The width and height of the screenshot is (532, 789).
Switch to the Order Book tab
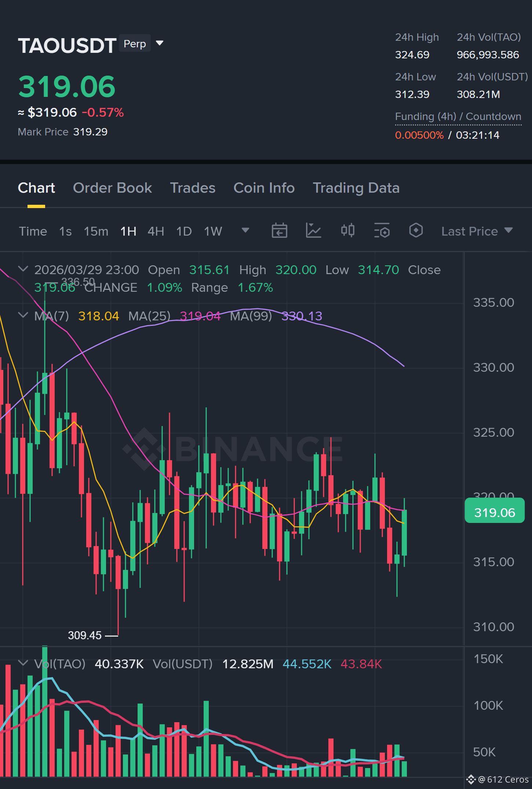click(112, 188)
